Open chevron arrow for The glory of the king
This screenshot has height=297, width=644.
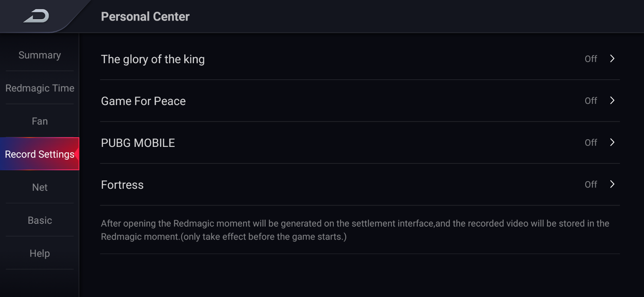coord(612,59)
